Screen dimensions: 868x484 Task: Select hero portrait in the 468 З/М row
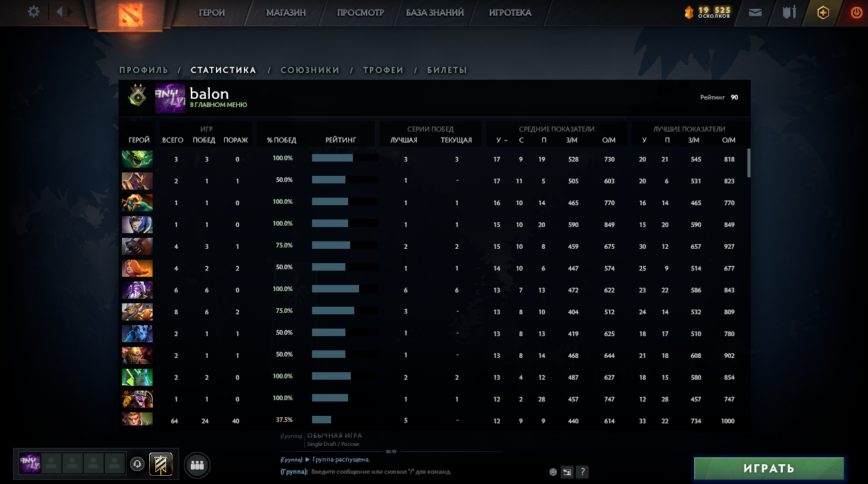pyautogui.click(x=137, y=355)
